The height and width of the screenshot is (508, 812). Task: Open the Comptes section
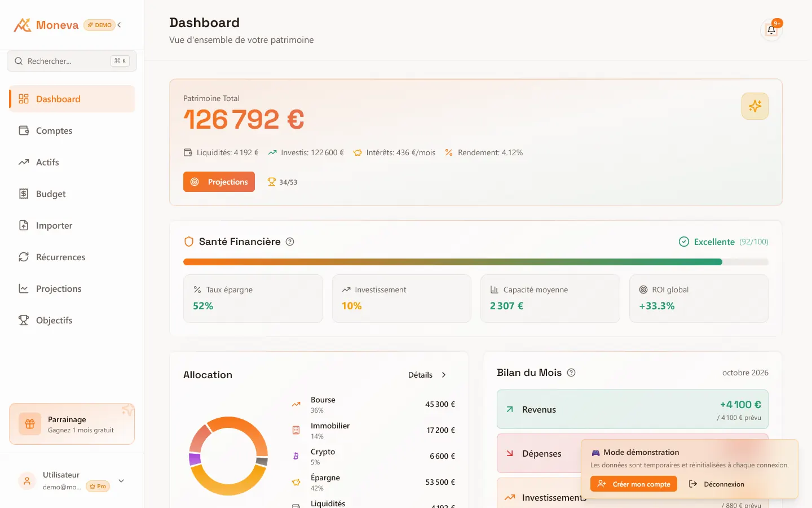point(72,130)
